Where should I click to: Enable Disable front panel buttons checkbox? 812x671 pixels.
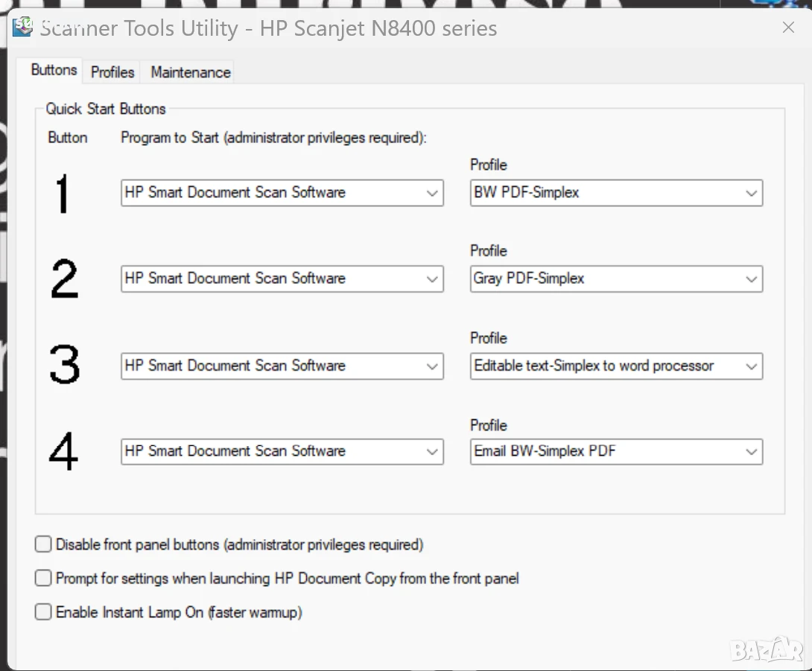point(43,544)
